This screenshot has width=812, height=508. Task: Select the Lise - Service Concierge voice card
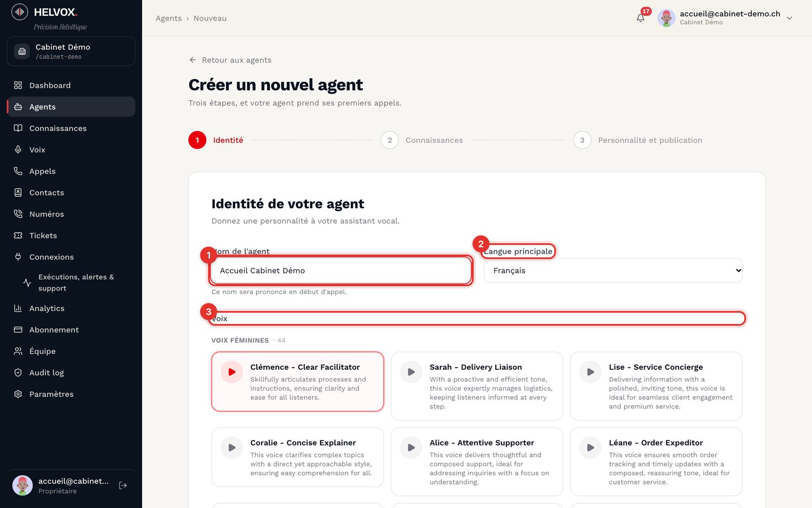656,386
